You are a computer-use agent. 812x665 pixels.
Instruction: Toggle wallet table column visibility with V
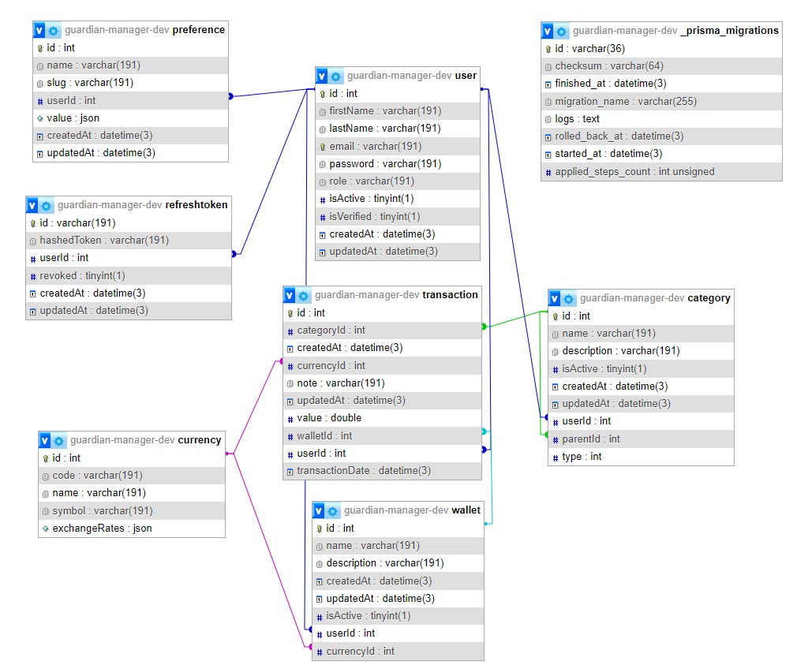[x=319, y=511]
